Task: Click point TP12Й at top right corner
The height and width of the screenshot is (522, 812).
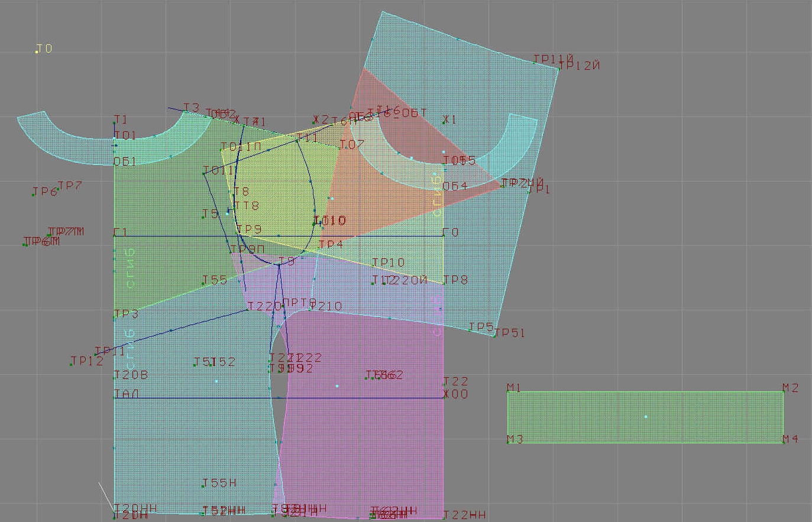Action: 559,69
